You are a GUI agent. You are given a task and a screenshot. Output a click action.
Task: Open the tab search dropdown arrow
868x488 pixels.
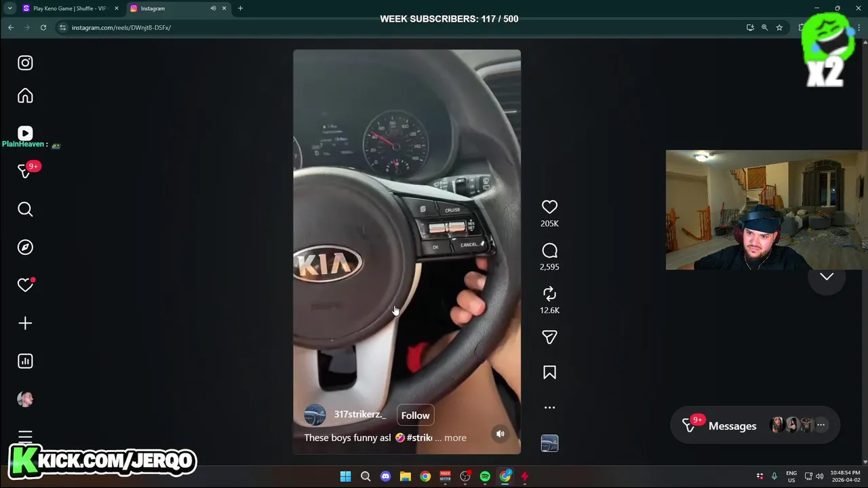tap(9, 8)
